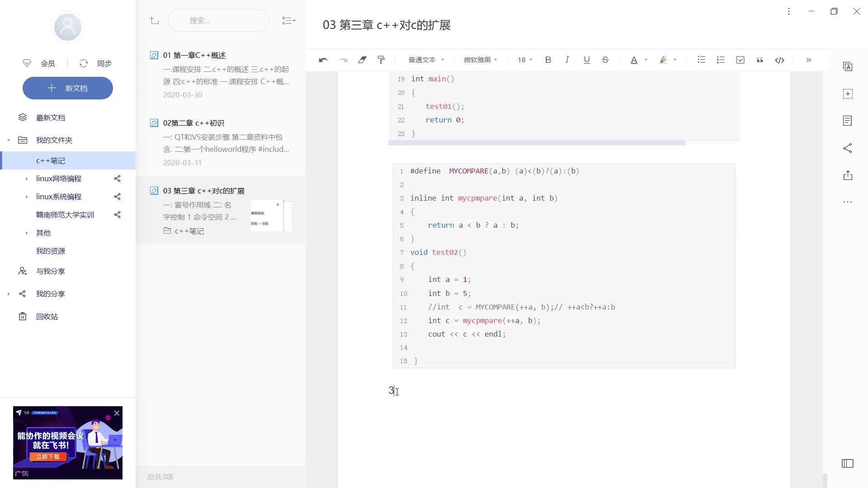
Task: Click the search notes field
Action: pyautogui.click(x=218, y=20)
